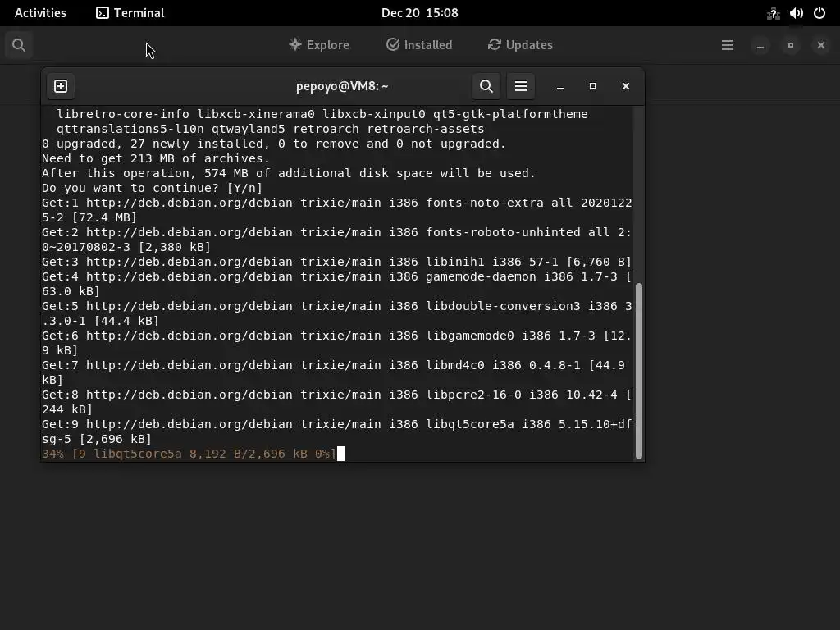This screenshot has width=840, height=630.
Task: Switch to Explore tab in Software
Action: tap(319, 45)
